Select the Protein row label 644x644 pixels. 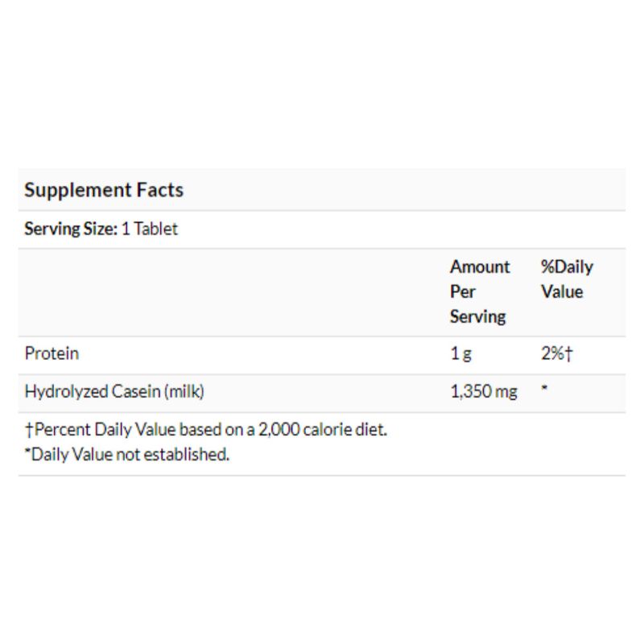pyautogui.click(x=52, y=353)
